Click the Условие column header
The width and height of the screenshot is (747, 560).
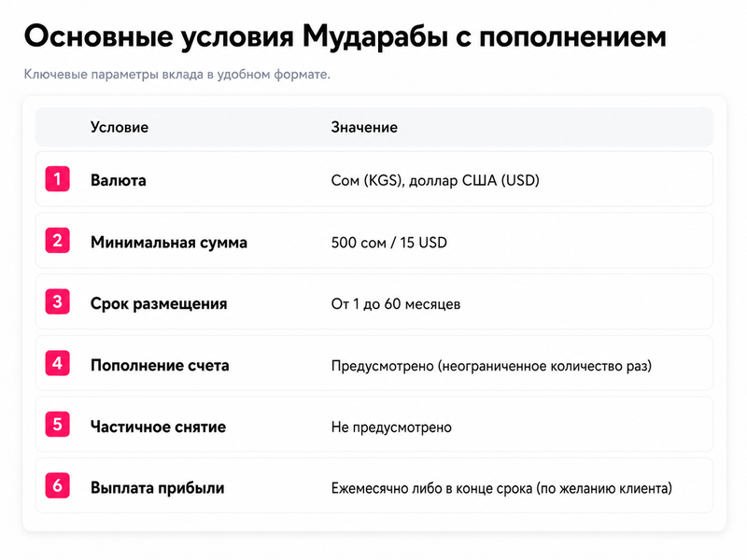[120, 127]
